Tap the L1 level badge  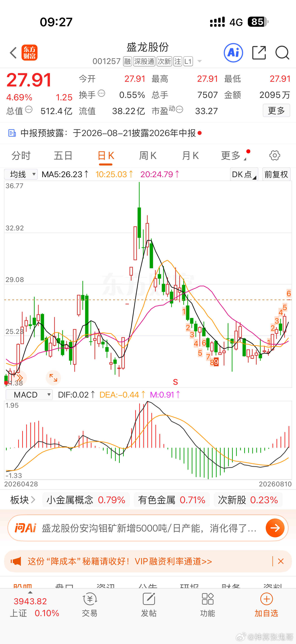click(x=188, y=62)
